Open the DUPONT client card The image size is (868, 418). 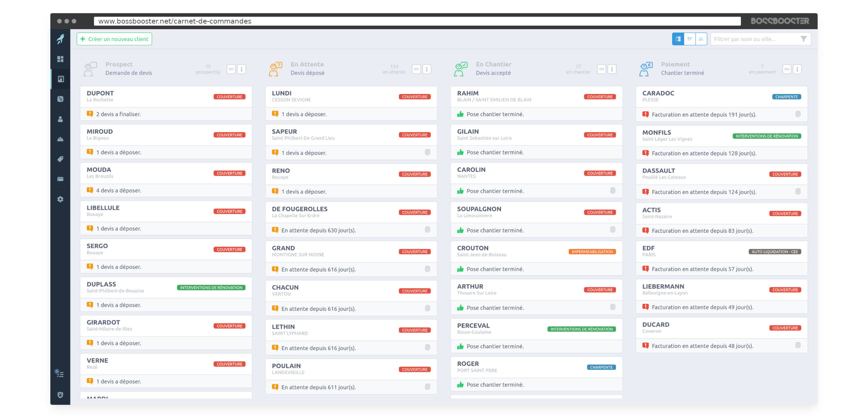point(166,103)
